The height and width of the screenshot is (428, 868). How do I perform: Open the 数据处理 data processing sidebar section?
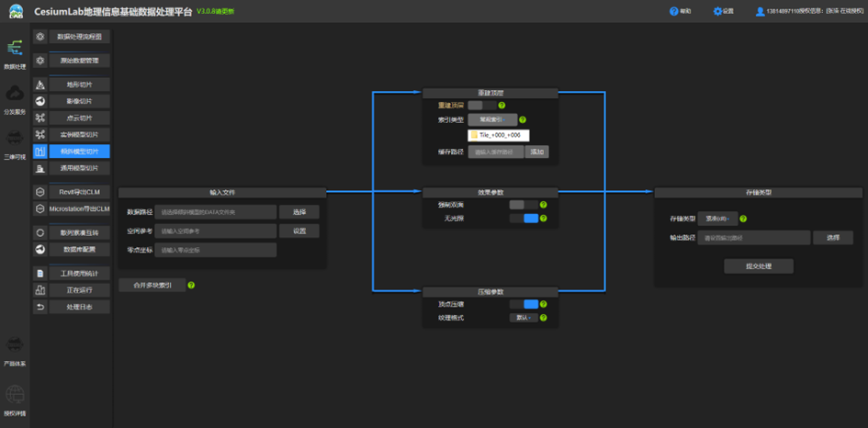(x=15, y=54)
